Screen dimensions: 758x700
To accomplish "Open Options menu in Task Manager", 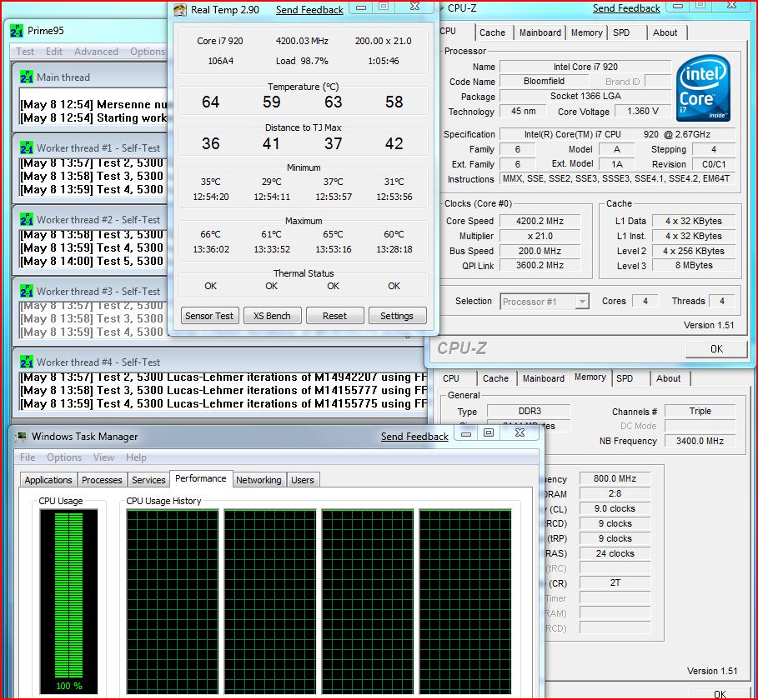I will [x=64, y=457].
